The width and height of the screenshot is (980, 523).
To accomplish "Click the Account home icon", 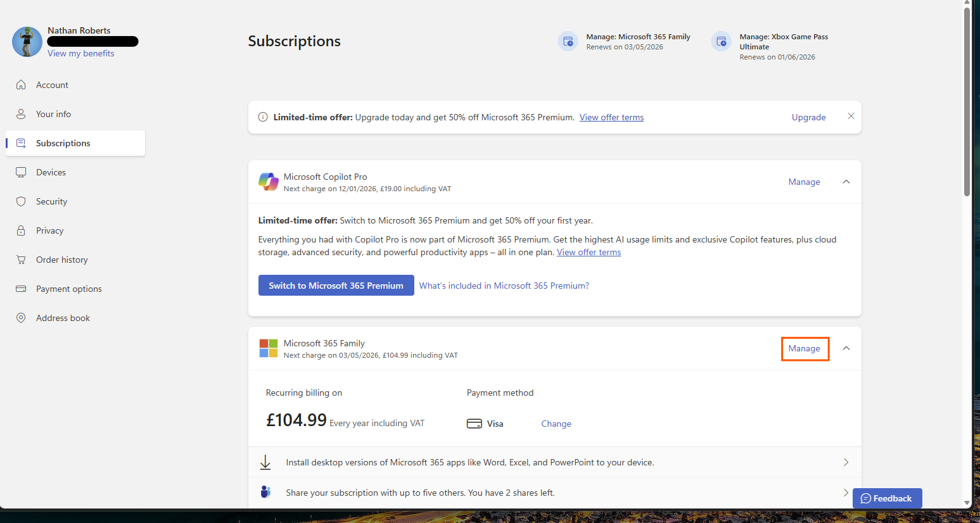I will (21, 85).
